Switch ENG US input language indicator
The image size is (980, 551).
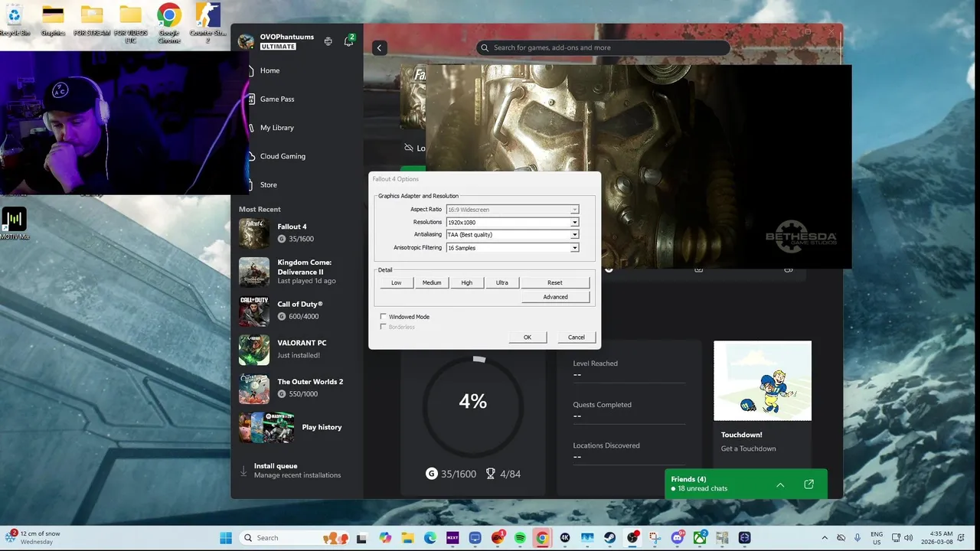tap(877, 538)
